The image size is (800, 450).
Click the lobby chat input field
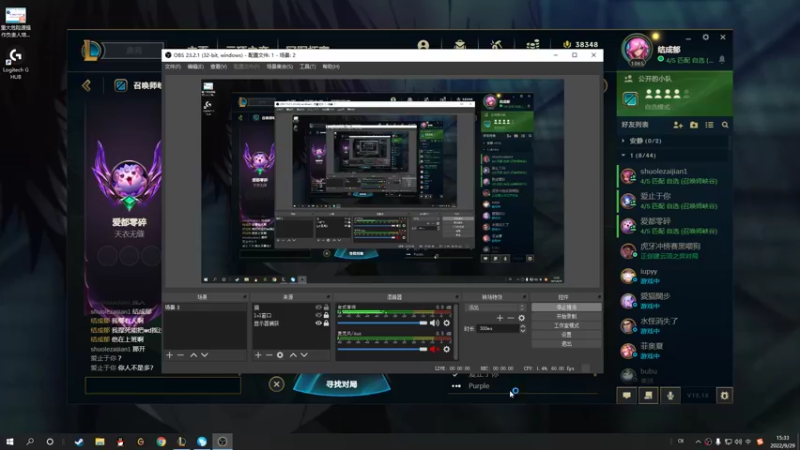(163, 385)
